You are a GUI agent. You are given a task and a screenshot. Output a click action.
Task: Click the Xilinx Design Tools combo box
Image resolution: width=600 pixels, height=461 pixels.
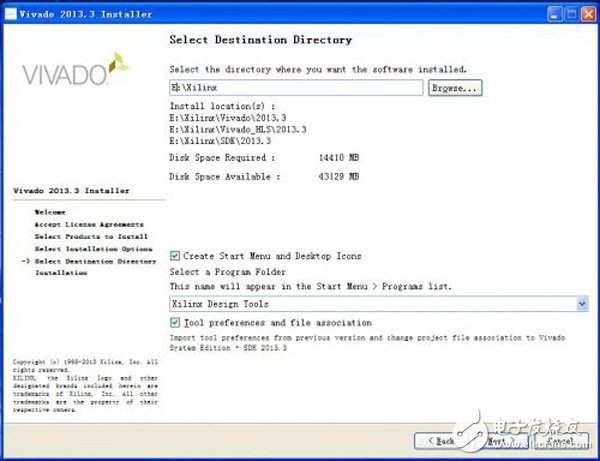[372, 303]
